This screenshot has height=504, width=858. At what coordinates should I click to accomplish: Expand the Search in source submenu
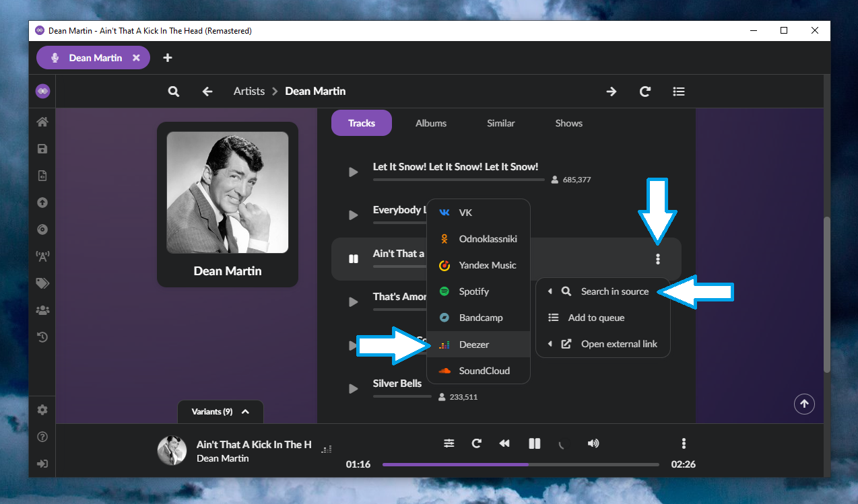603,291
